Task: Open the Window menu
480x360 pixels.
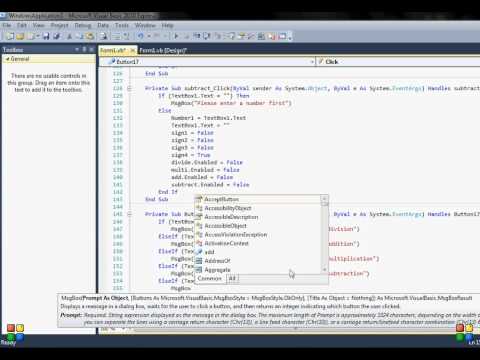Action: click(x=145, y=25)
